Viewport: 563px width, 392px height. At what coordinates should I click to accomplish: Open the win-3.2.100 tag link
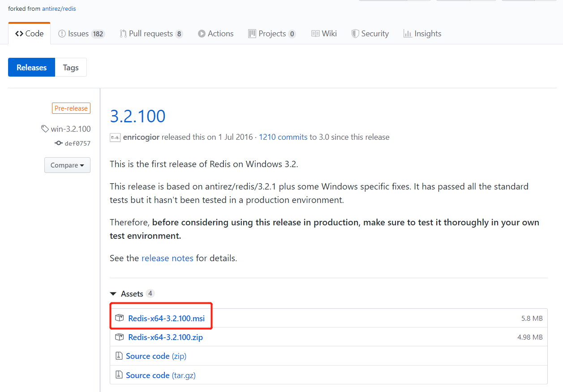click(x=71, y=129)
